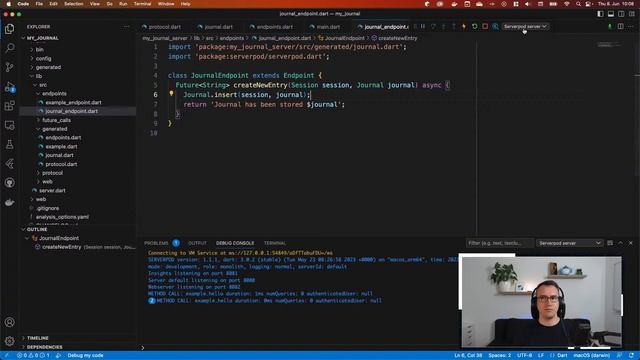640x360 pixels.
Task: Open the Remote Explorer view
Action: [9, 125]
